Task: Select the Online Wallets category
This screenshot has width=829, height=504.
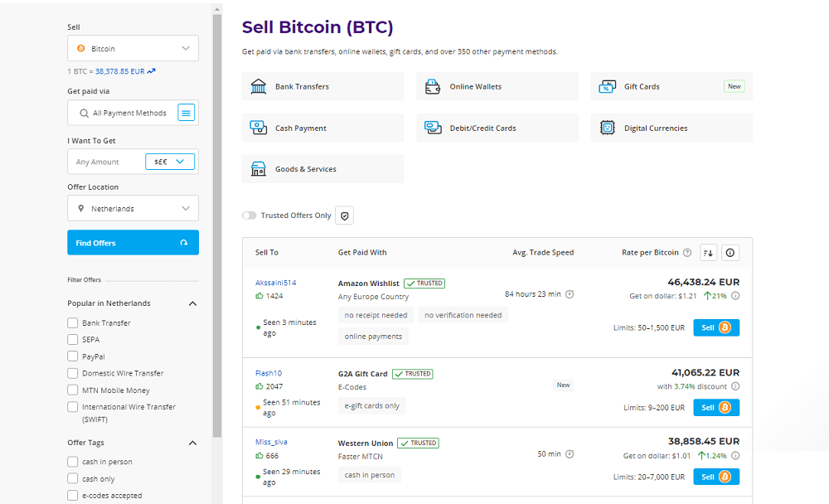Action: point(497,86)
